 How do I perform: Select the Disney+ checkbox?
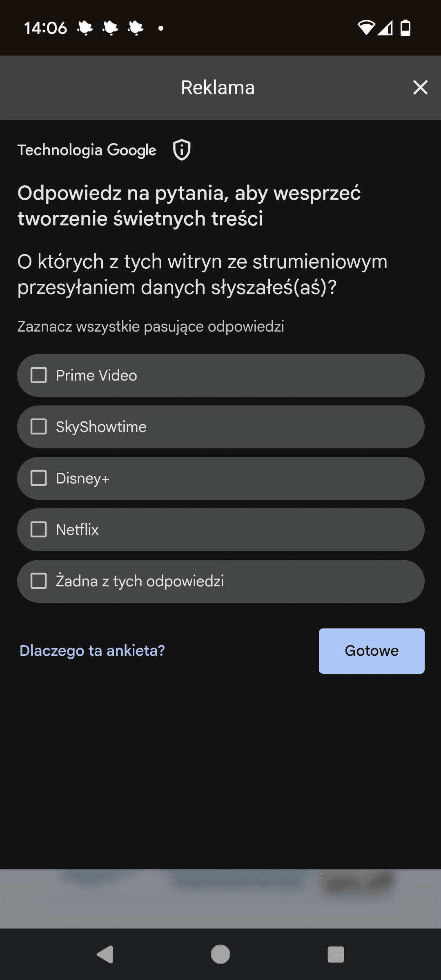pyautogui.click(x=39, y=478)
